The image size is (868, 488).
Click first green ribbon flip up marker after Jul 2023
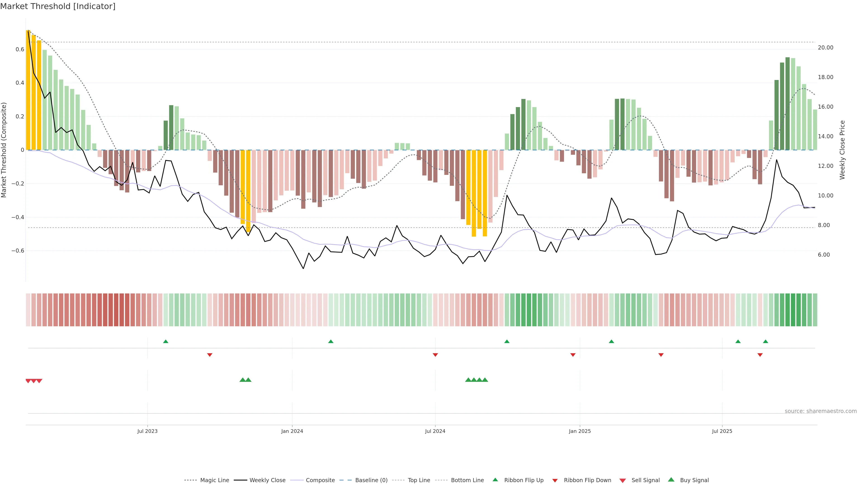[165, 342]
